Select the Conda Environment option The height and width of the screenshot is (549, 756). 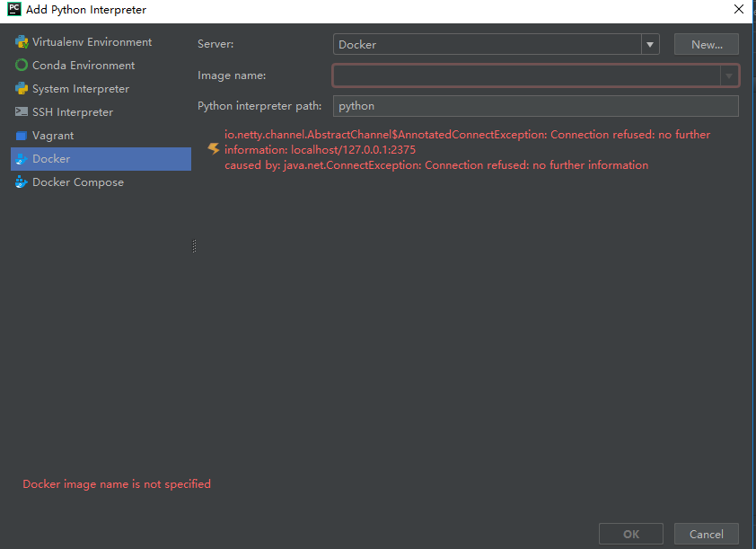[81, 65]
